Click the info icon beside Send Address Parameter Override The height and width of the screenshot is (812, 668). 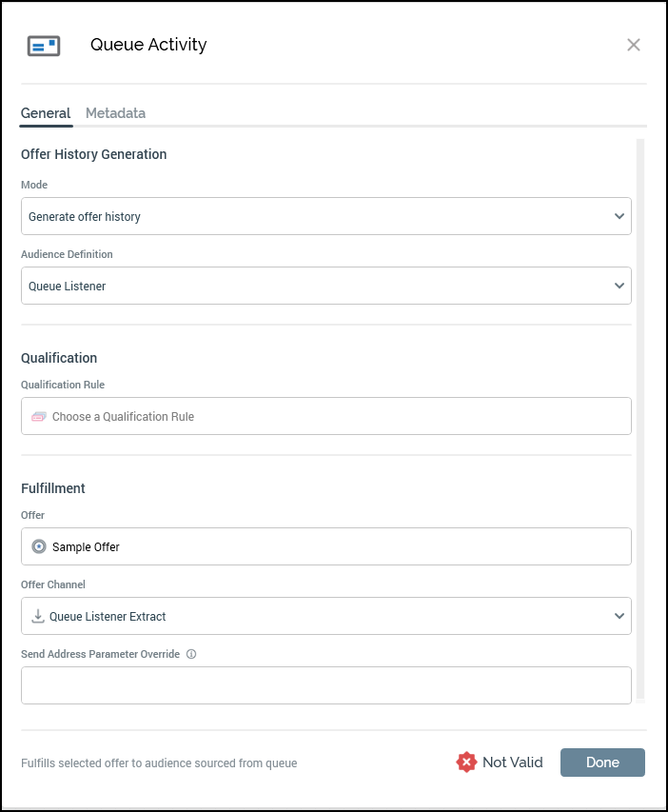pos(190,653)
